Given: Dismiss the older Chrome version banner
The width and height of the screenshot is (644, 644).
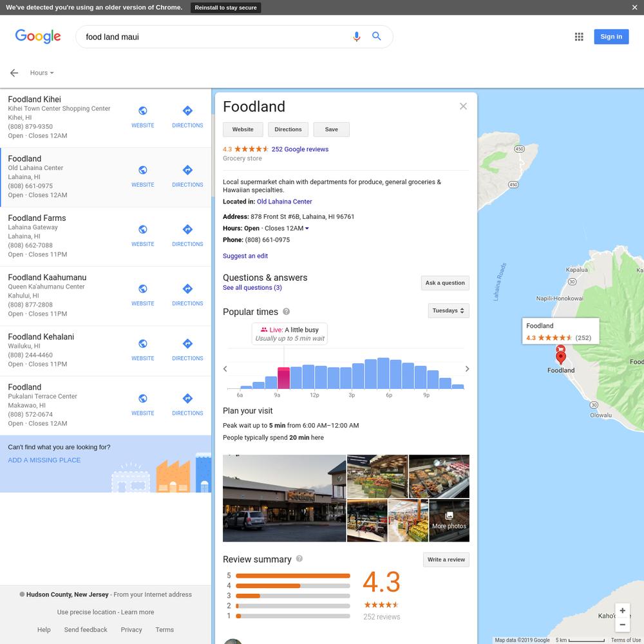Looking at the screenshot, I should 634,7.
